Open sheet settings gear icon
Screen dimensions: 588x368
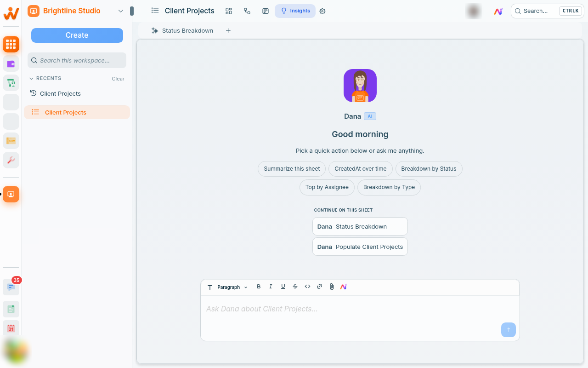(x=322, y=11)
